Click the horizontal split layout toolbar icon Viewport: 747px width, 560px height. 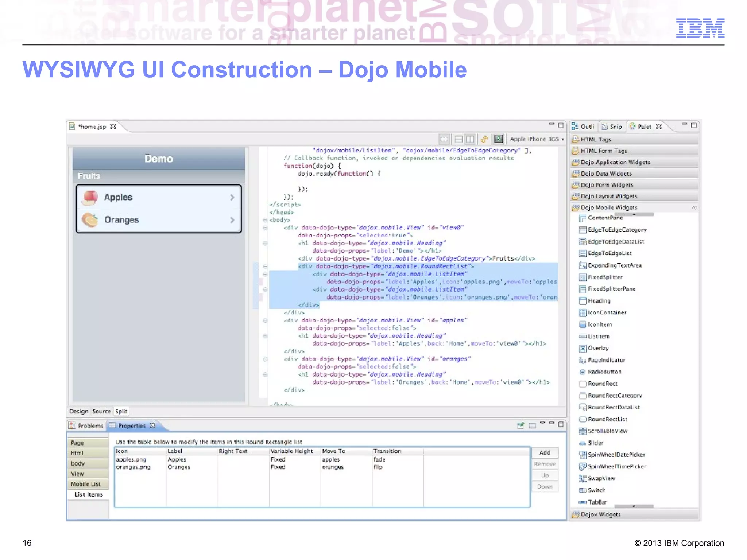(x=459, y=139)
